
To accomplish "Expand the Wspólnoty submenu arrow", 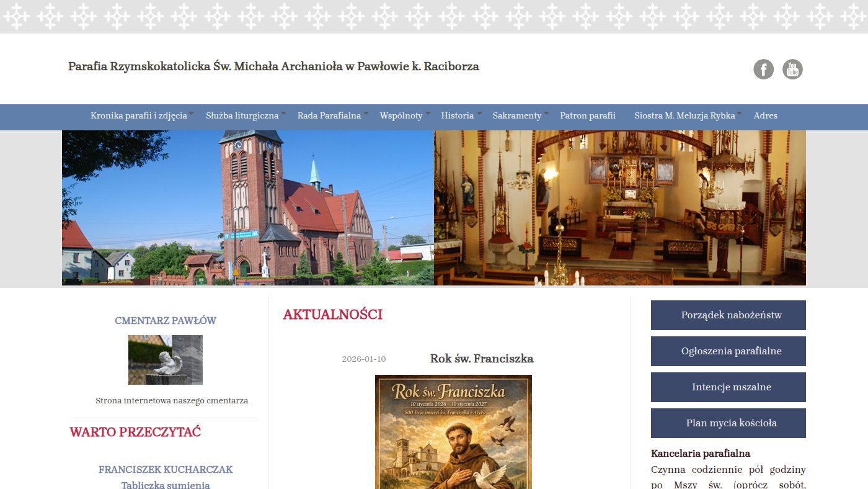I will click(427, 114).
